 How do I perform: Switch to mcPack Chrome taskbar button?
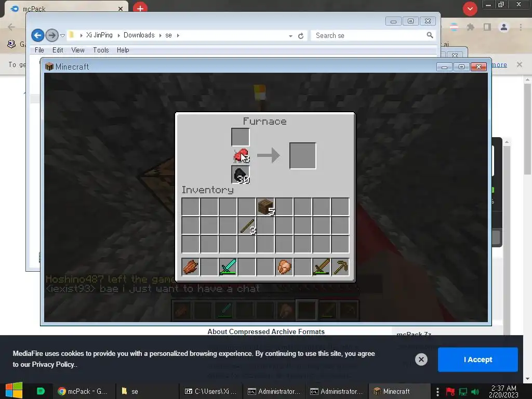(83, 391)
